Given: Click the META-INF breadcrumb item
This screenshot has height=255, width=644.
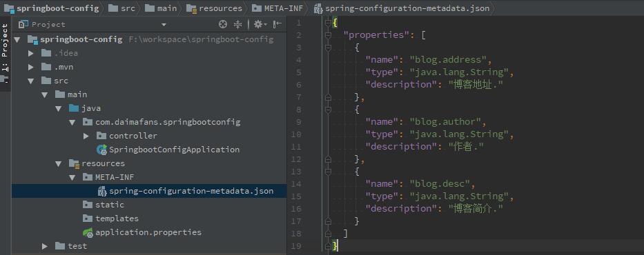Looking at the screenshot, I should 277,8.
